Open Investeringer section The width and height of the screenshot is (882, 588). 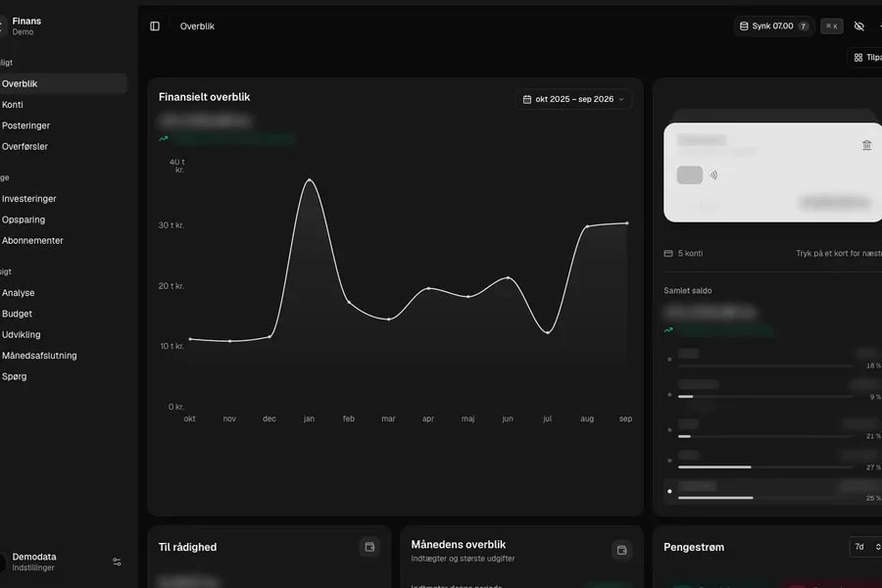tap(63, 199)
